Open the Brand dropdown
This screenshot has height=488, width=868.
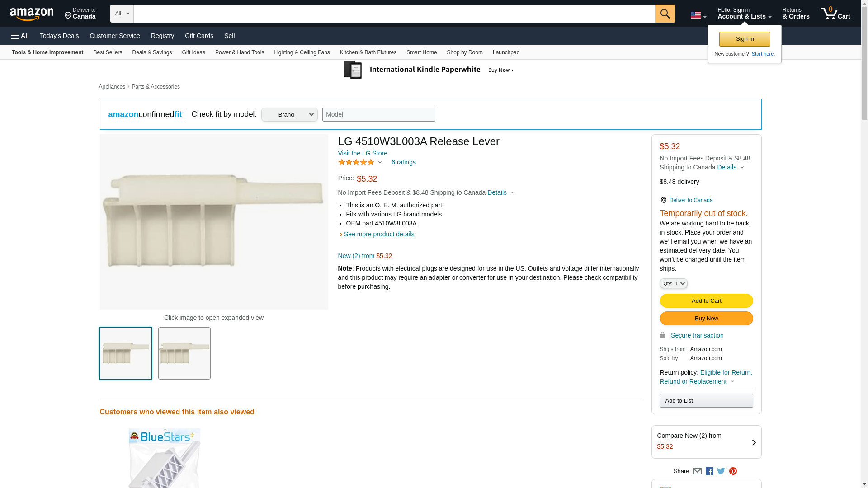(289, 114)
